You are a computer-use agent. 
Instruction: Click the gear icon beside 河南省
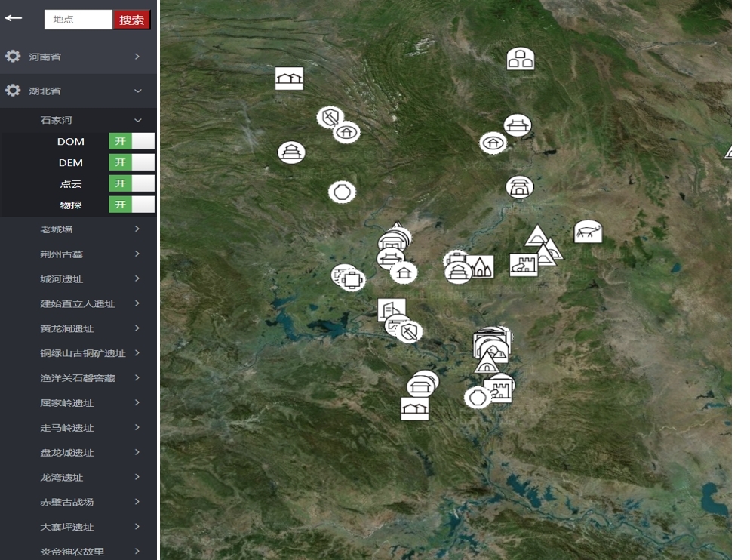(x=13, y=56)
